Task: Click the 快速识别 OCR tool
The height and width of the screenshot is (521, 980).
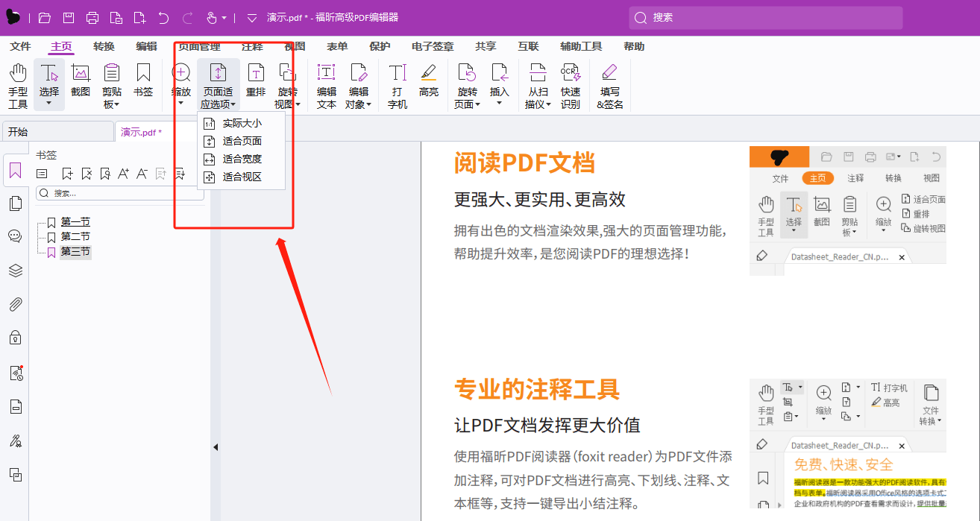Action: click(571, 86)
